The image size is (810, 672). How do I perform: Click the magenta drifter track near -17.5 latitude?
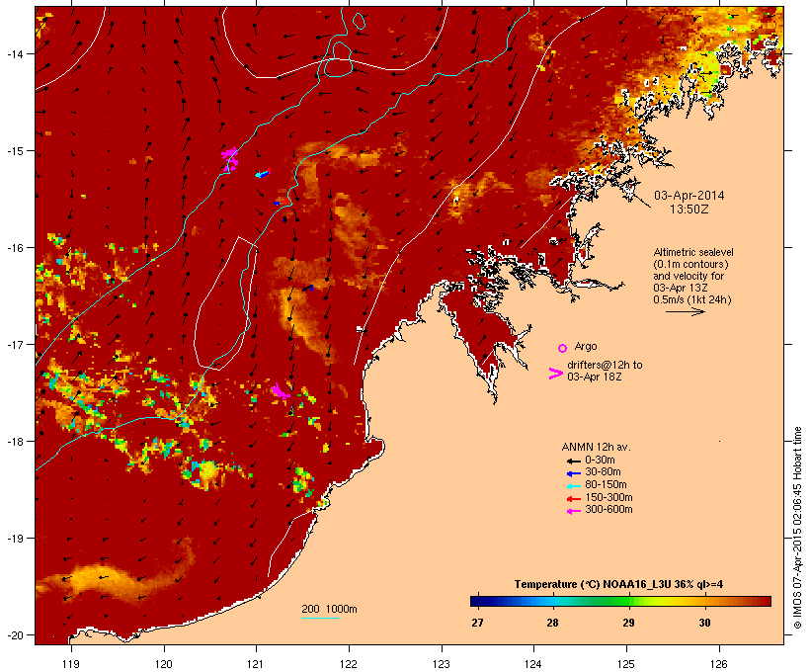pos(280,390)
